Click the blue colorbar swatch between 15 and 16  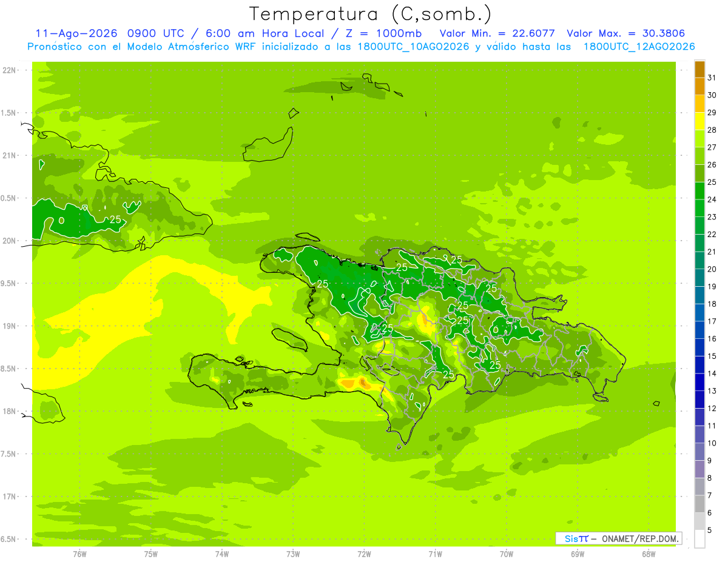[x=699, y=347]
